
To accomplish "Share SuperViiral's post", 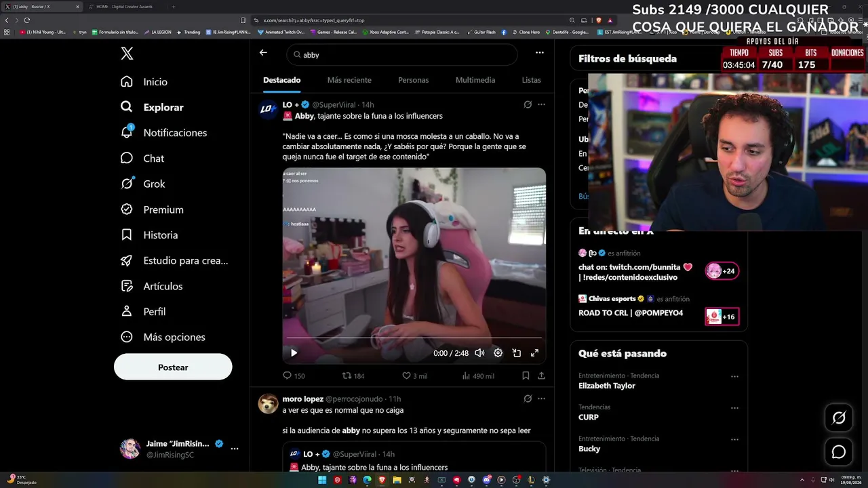I will pos(541,375).
